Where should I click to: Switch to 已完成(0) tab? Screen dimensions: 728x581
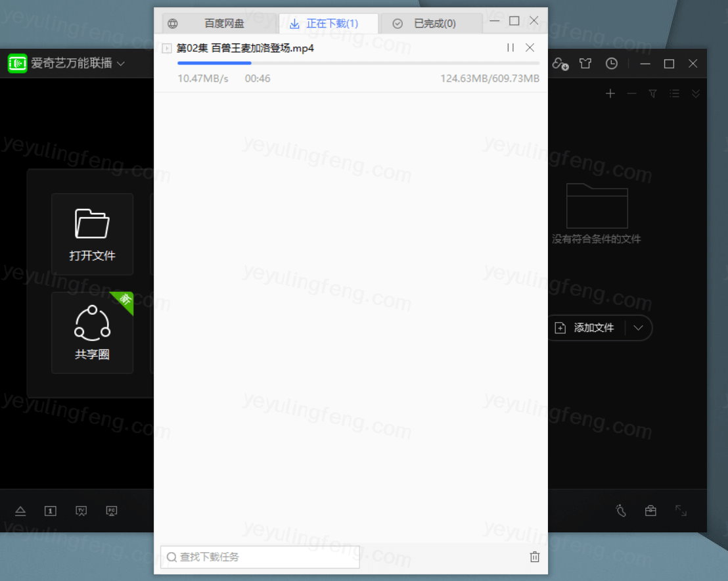point(431,23)
